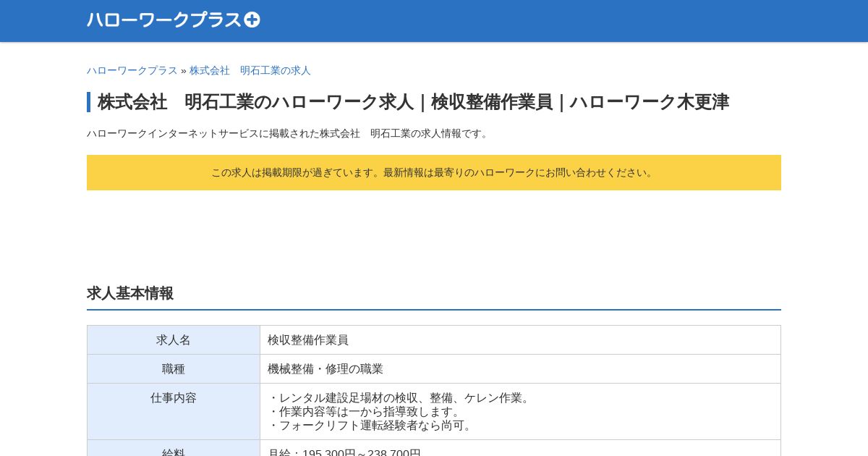Open the ハローワークプラス site logo
Image resolution: width=868 pixels, height=456 pixels.
(174, 20)
